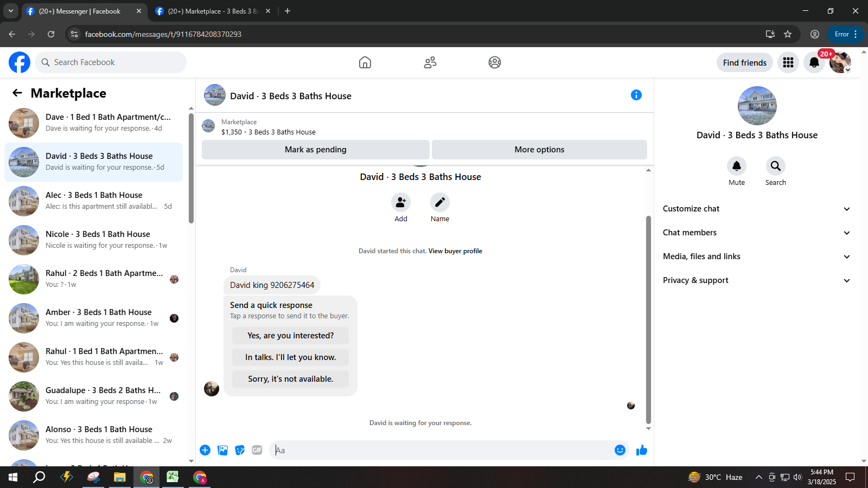The width and height of the screenshot is (868, 488).
Task: Open Guadalupe 3 Beds 2 Baths conversation
Action: [x=93, y=396]
